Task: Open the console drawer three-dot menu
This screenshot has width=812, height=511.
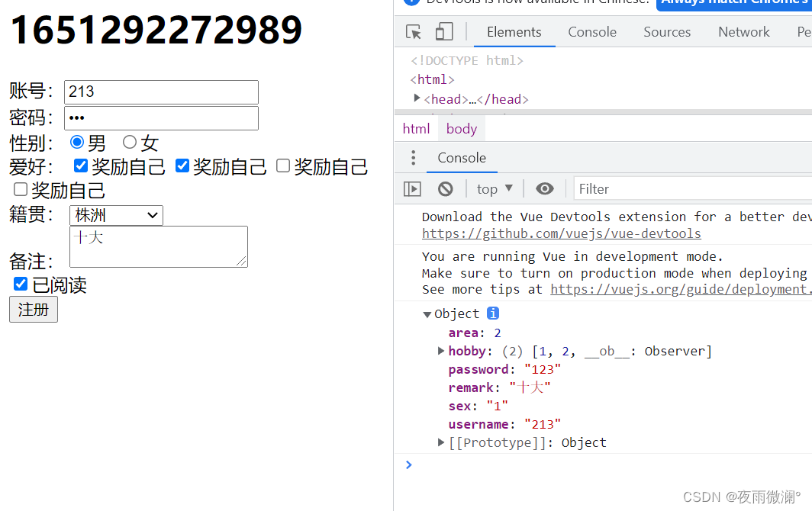Action: pos(413,158)
